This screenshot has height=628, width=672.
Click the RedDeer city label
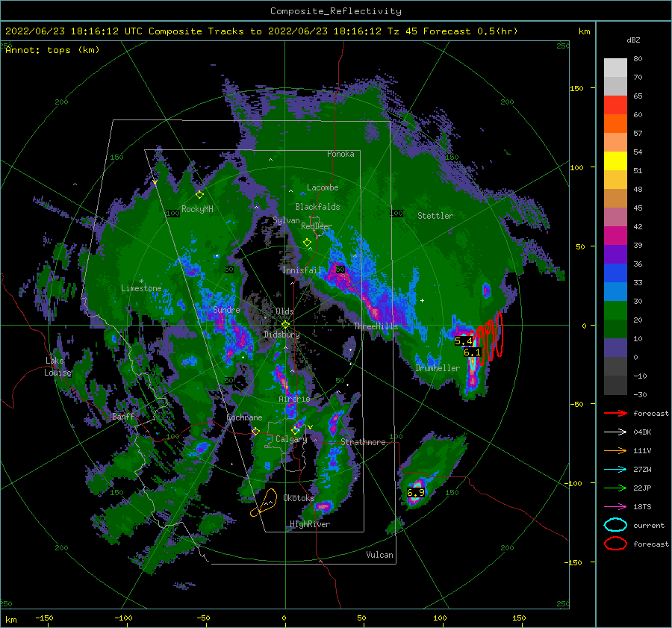click(317, 226)
